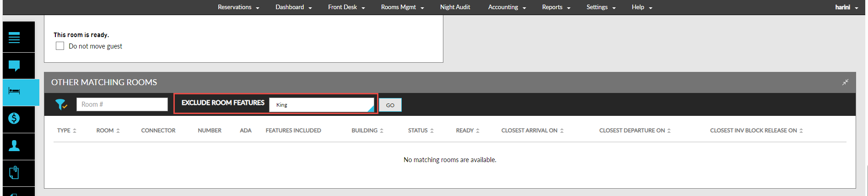Sort by the STATUS column
Viewport: 868px width, 196px height.
(x=421, y=131)
